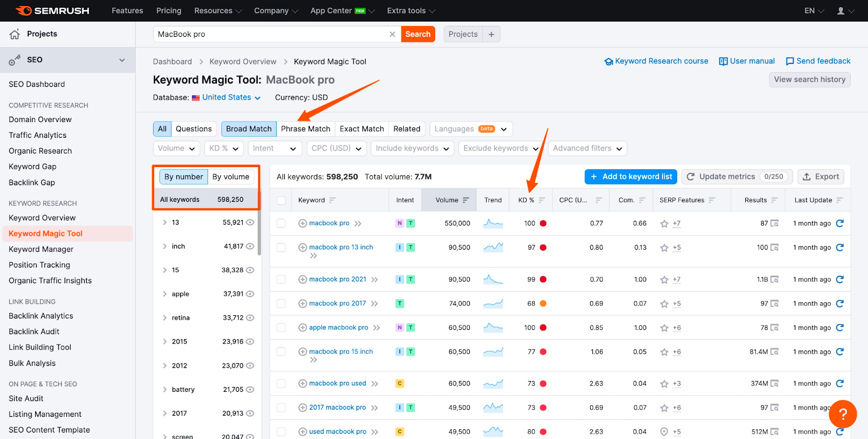Click the Semrush logo
Image resolution: width=868 pixels, height=439 pixels.
(53, 11)
